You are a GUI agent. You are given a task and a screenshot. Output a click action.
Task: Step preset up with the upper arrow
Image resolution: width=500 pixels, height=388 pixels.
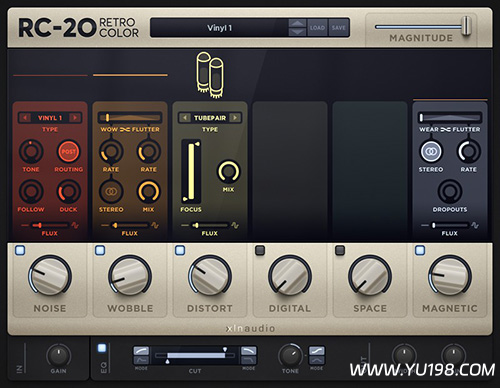pyautogui.click(x=297, y=23)
